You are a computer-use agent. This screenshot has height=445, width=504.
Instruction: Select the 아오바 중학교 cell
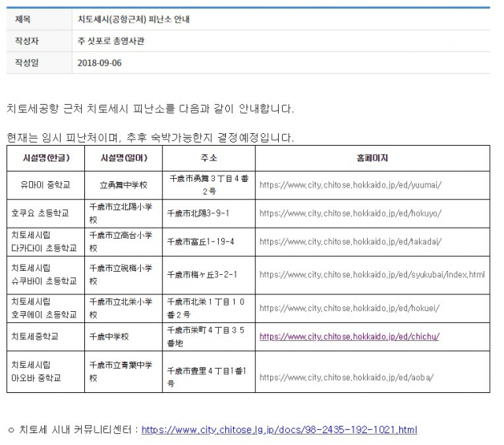click(46, 372)
